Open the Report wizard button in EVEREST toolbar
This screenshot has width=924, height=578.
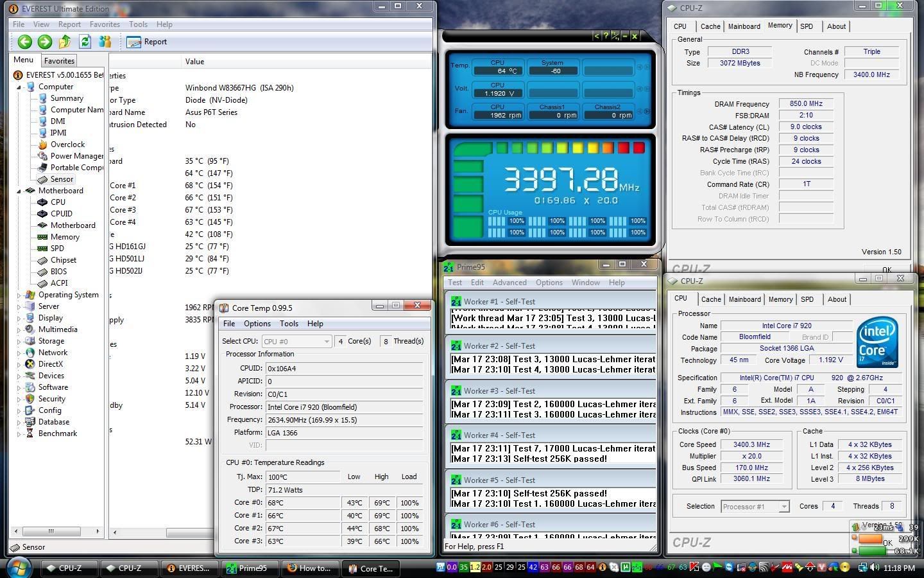147,42
